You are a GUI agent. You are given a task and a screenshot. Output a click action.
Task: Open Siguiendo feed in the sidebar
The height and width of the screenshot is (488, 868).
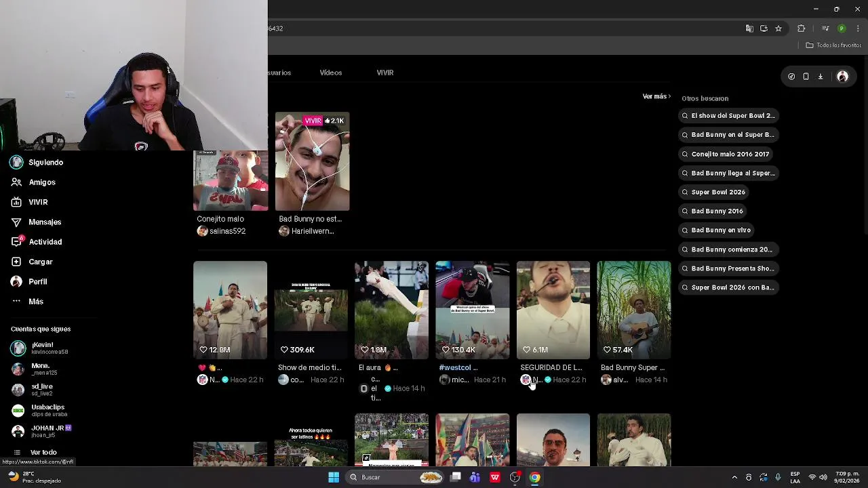coord(37,162)
